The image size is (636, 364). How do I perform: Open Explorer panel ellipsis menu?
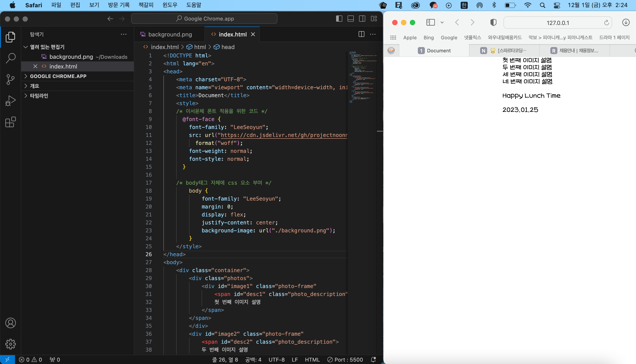click(x=124, y=34)
